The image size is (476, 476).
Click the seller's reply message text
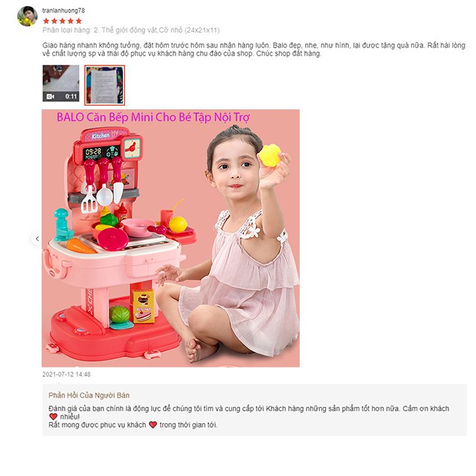pyautogui.click(x=248, y=416)
